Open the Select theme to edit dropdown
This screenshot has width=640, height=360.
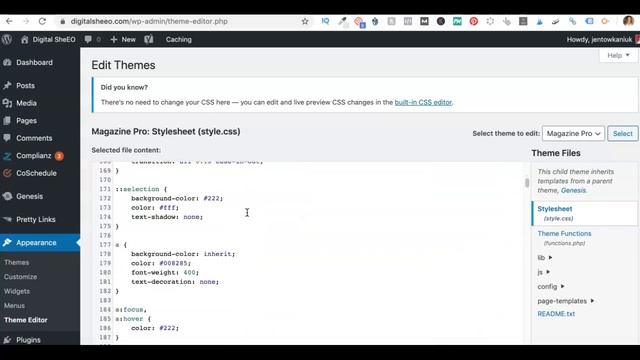(573, 133)
